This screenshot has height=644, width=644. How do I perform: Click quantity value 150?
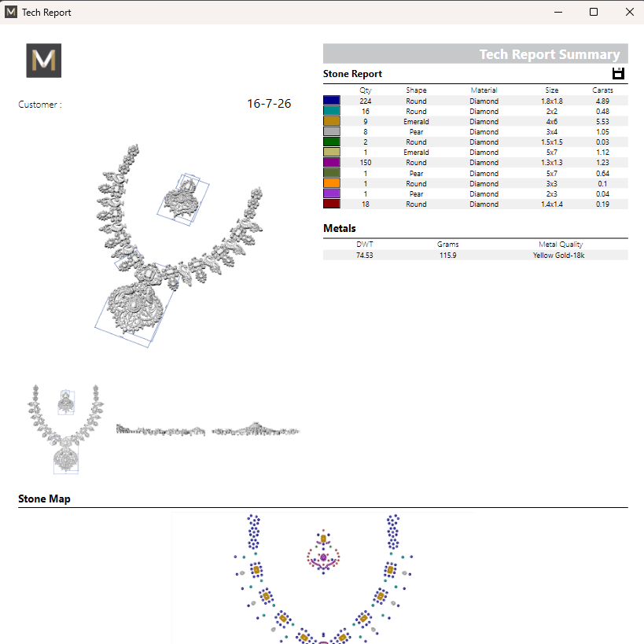[365, 163]
